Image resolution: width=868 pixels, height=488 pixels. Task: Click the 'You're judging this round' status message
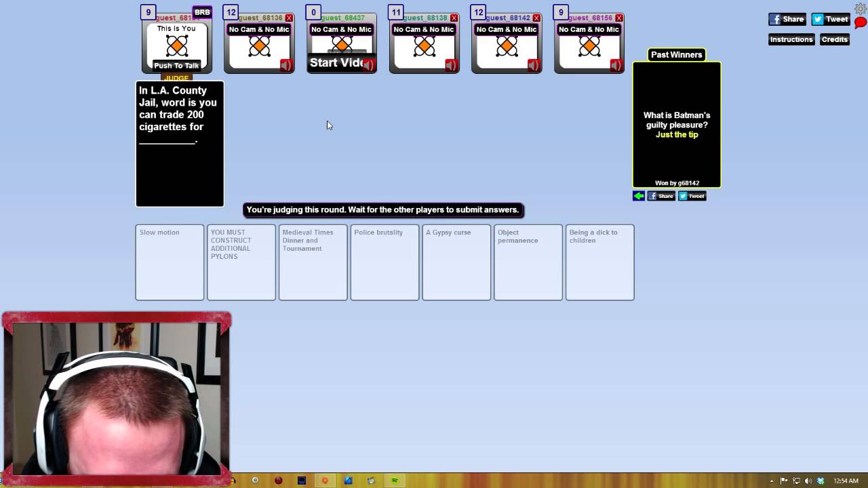pyautogui.click(x=383, y=210)
